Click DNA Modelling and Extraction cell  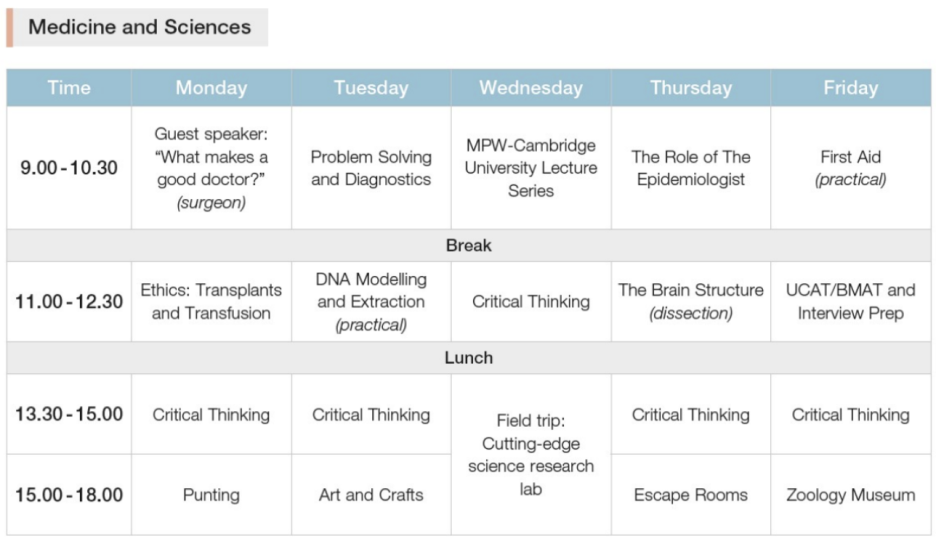(371, 301)
